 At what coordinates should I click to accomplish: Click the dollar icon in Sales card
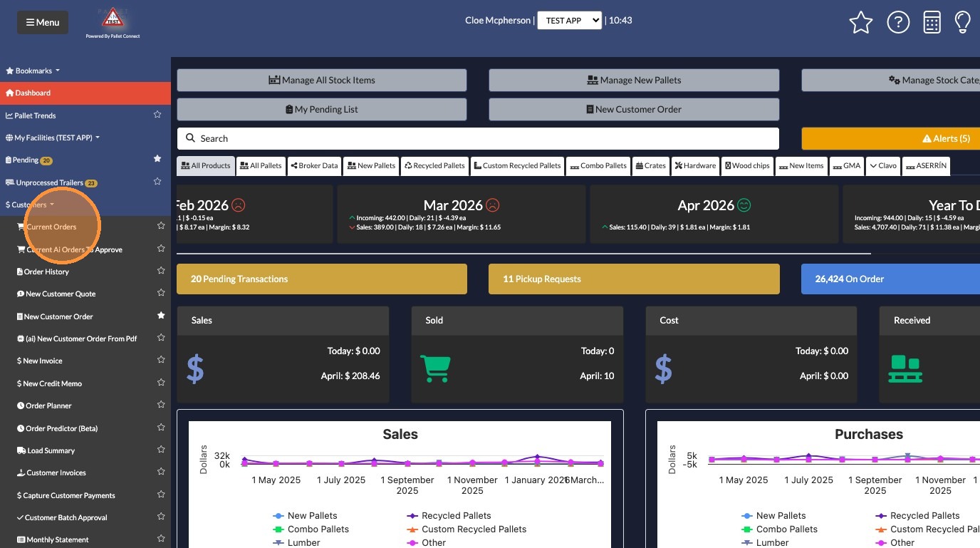[195, 368]
